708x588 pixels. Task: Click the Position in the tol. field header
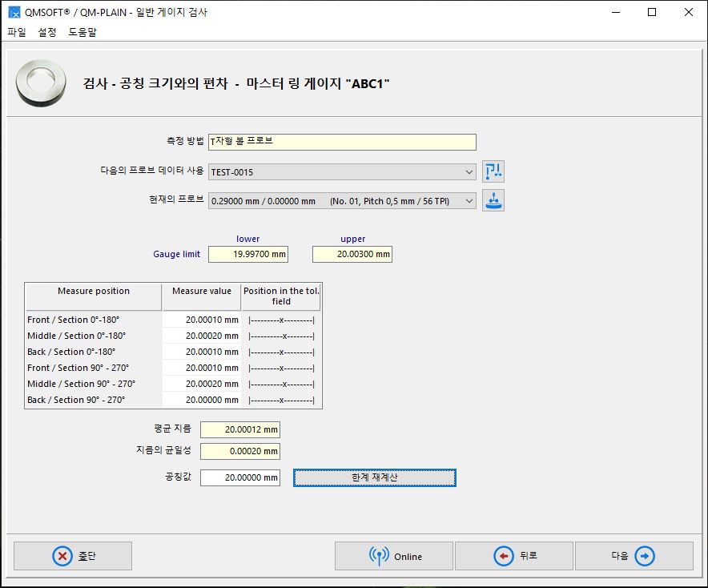coord(281,296)
